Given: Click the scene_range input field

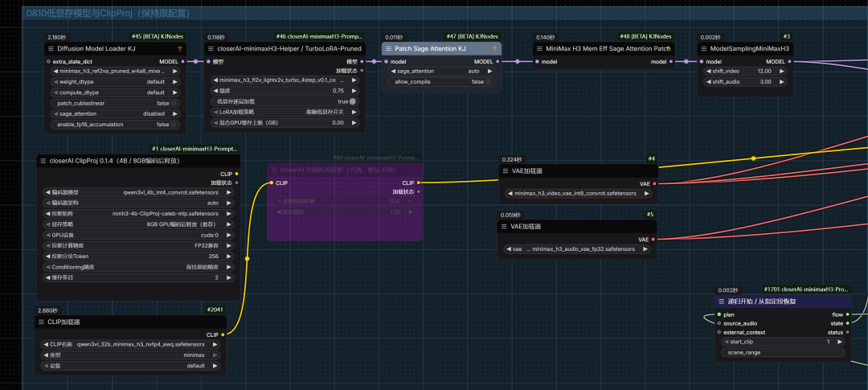Looking at the screenshot, I should tap(784, 352).
